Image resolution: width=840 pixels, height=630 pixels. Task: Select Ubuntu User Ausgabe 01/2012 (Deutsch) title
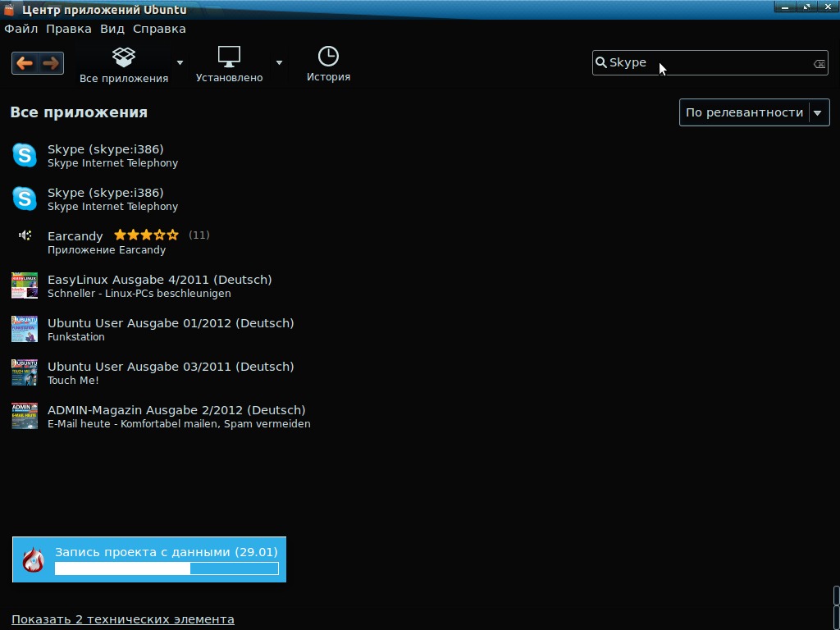(x=171, y=323)
